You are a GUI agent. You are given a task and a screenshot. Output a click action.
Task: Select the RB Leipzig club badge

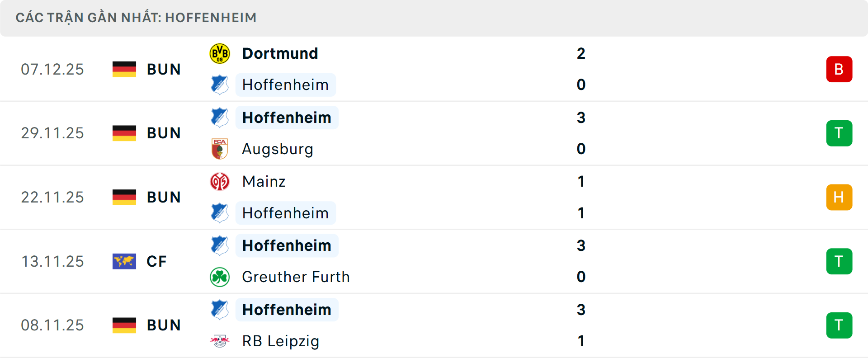coord(220,341)
